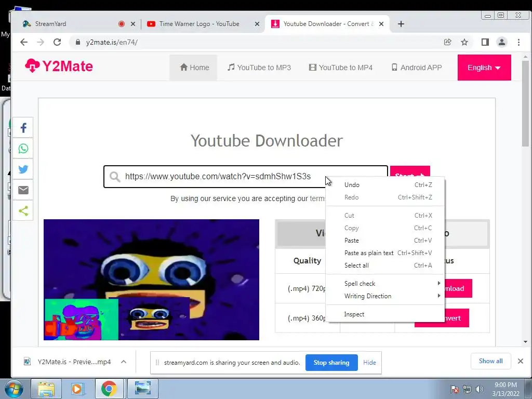Click the video preview thumbnail
This screenshot has height=399, width=532.
tap(151, 280)
